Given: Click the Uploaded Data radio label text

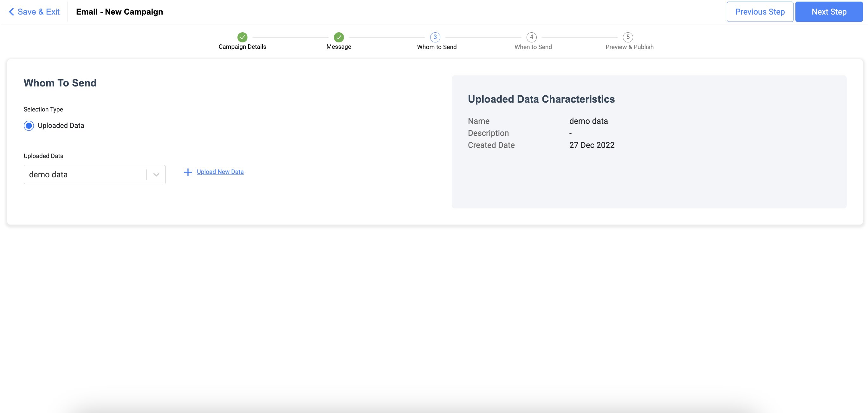Looking at the screenshot, I should tap(61, 125).
